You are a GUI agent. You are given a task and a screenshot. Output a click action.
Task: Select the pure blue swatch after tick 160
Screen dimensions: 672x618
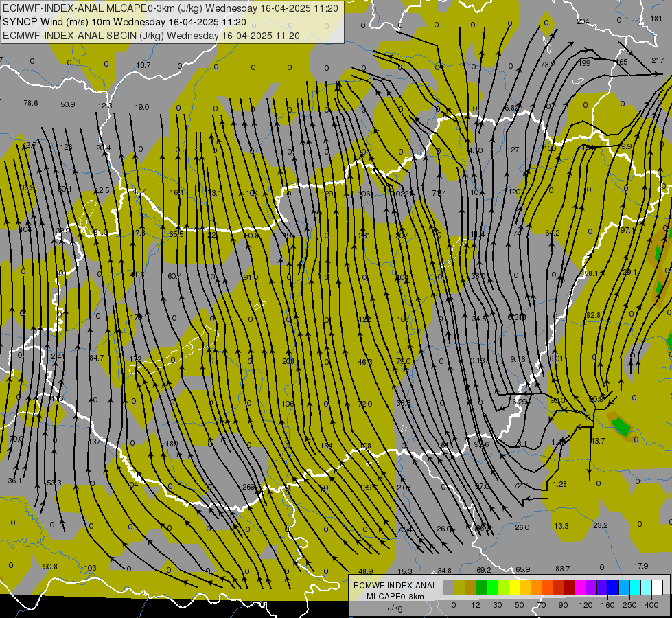coord(614,588)
